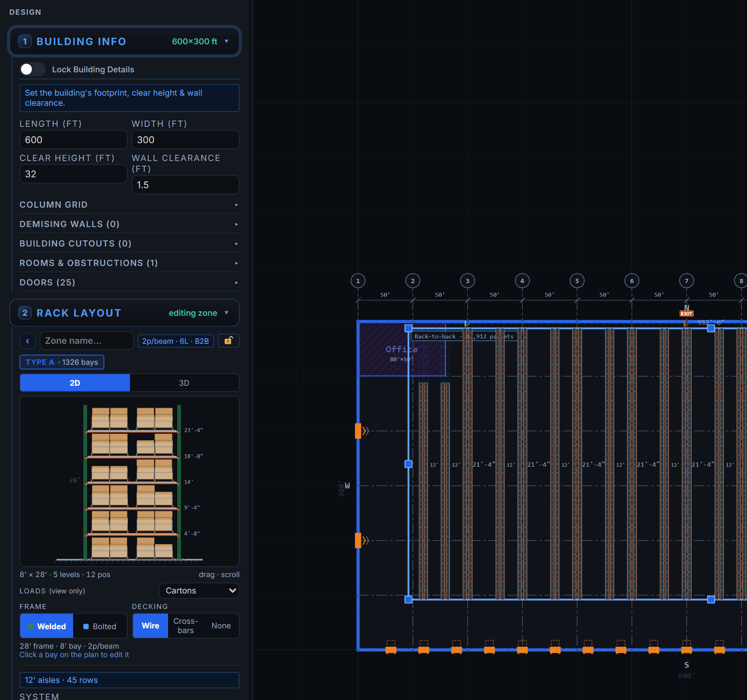Choose Welded frame type
Viewport: 747px width, 700px height.
(x=47, y=626)
